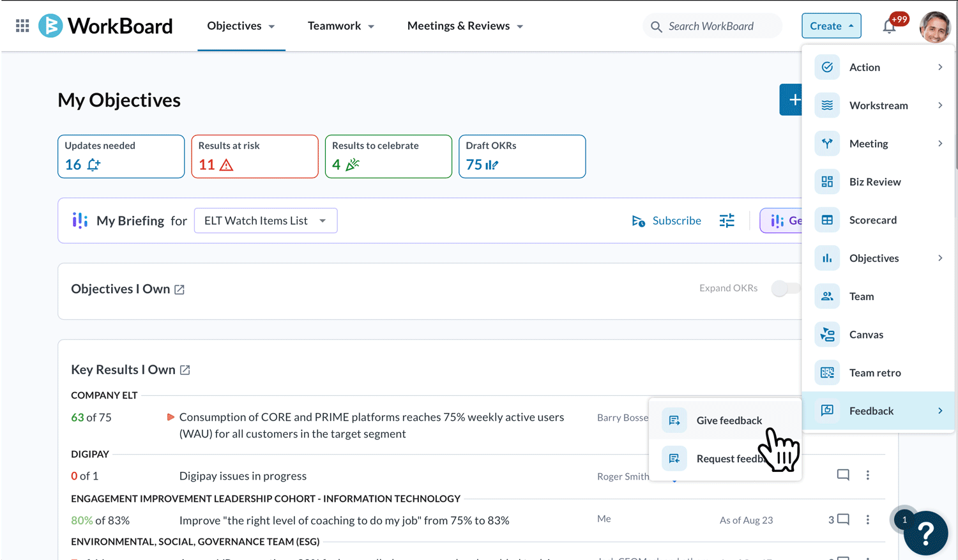Click the Request feedback icon
The height and width of the screenshot is (560, 958).
(674, 458)
